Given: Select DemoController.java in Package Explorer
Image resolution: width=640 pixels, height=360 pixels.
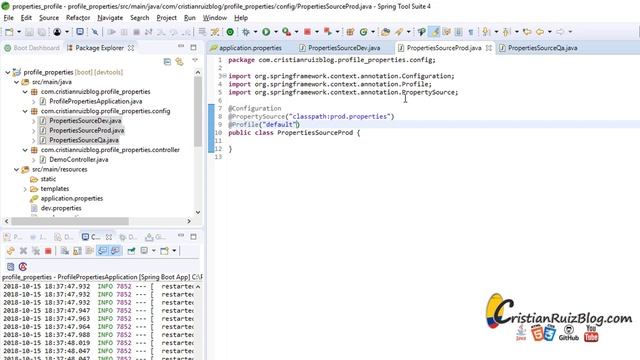Looking at the screenshot, I should pyautogui.click(x=78, y=160).
